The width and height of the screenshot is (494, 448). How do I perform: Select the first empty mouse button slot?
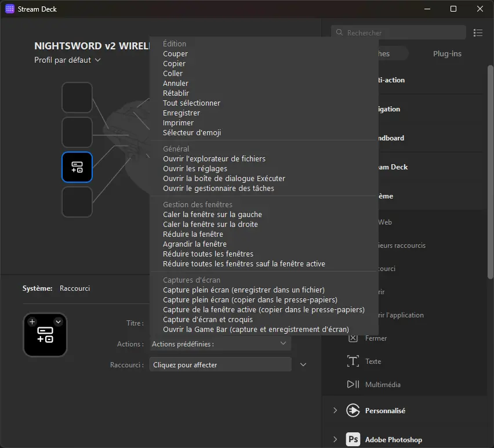[77, 97]
